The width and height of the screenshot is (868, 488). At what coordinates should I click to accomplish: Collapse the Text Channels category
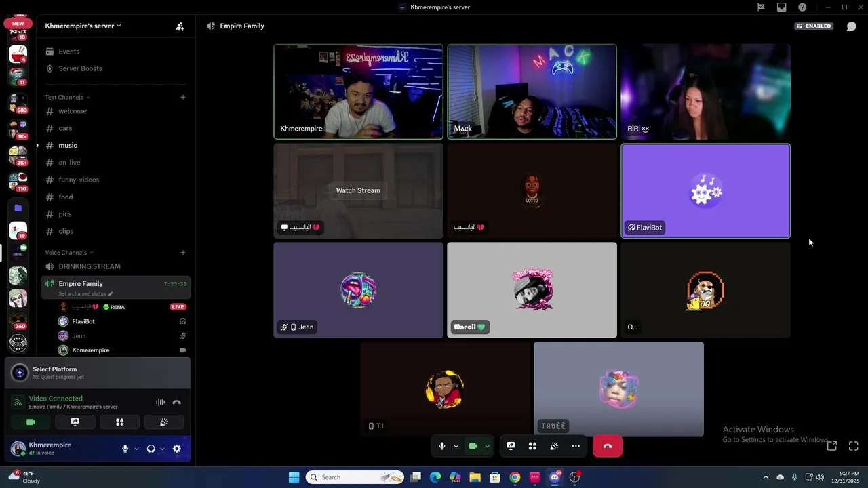click(67, 97)
